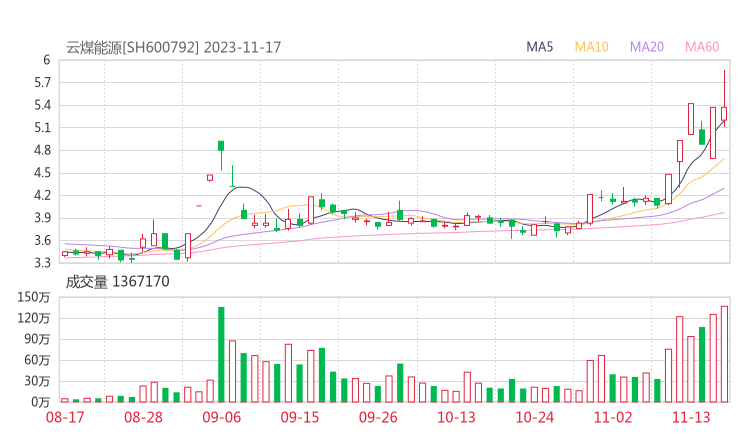Screen dimensions: 740x440
Task: Click the MA5 legend label
Action: pos(539,47)
